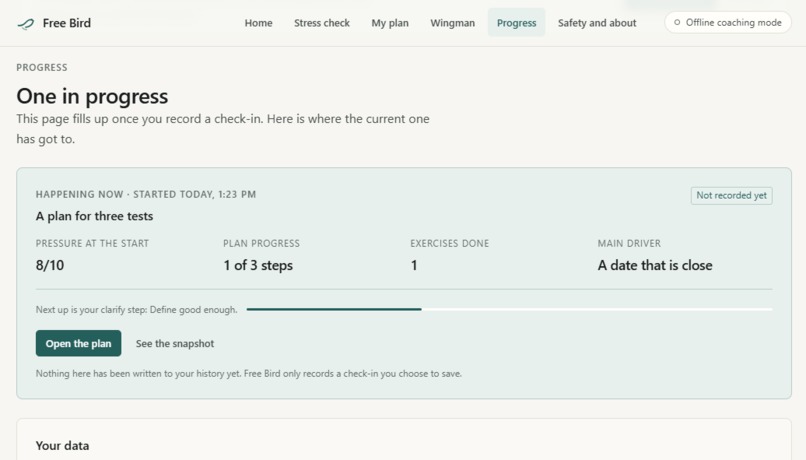Click the 'Your data' section heading

63,446
